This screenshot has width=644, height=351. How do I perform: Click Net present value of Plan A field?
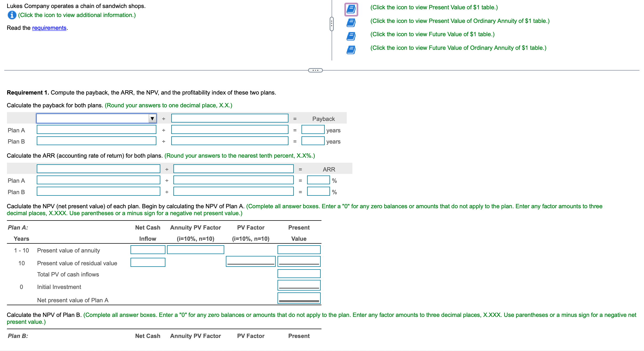click(x=299, y=298)
